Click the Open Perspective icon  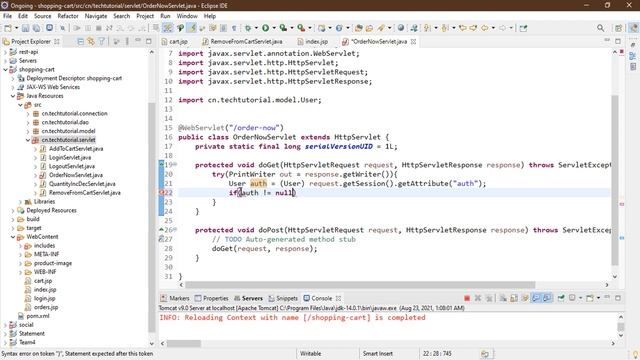pyautogui.click(x=619, y=28)
